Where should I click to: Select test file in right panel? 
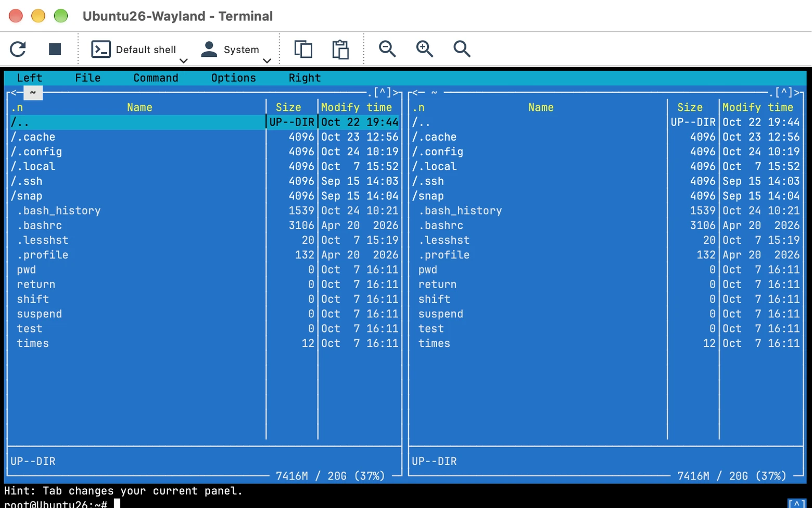(x=606, y=329)
